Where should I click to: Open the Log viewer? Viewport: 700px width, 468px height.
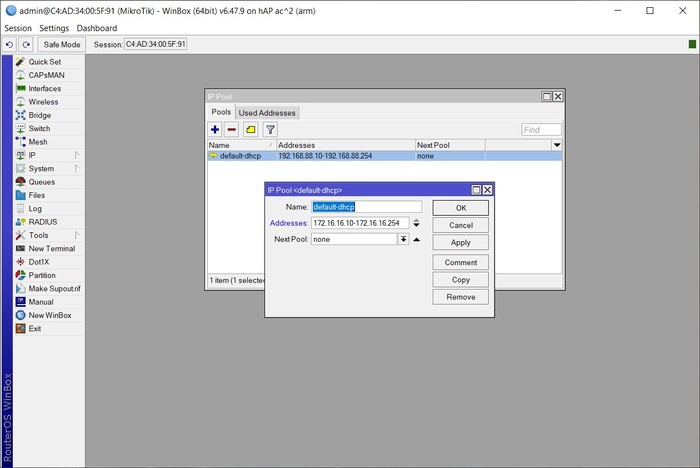[x=49, y=209]
